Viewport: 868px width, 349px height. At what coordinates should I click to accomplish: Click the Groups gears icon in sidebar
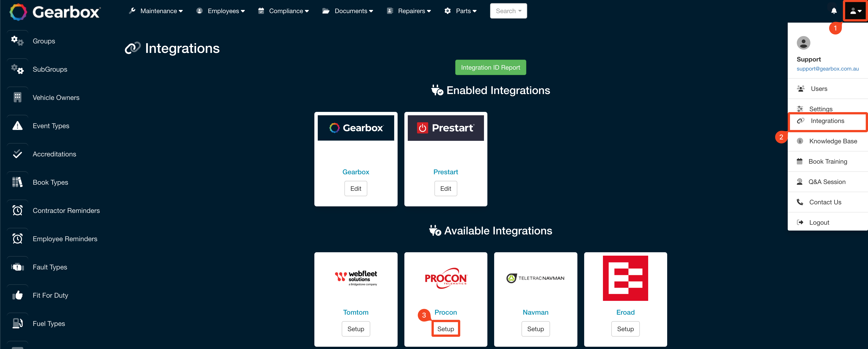tap(17, 41)
